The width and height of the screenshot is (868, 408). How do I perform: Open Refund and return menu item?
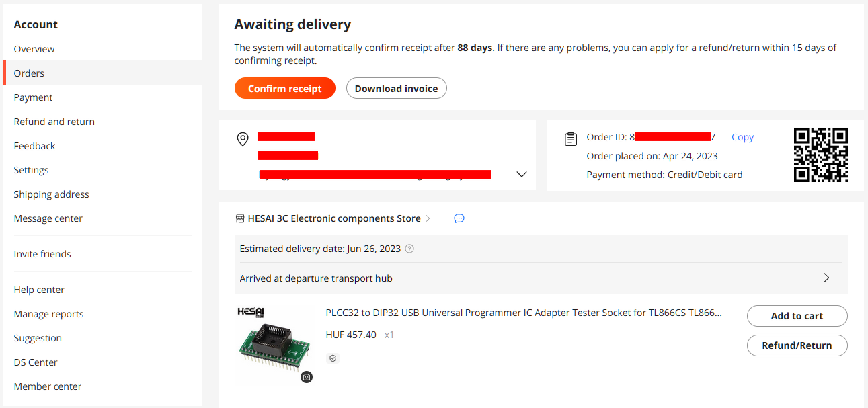[54, 122]
